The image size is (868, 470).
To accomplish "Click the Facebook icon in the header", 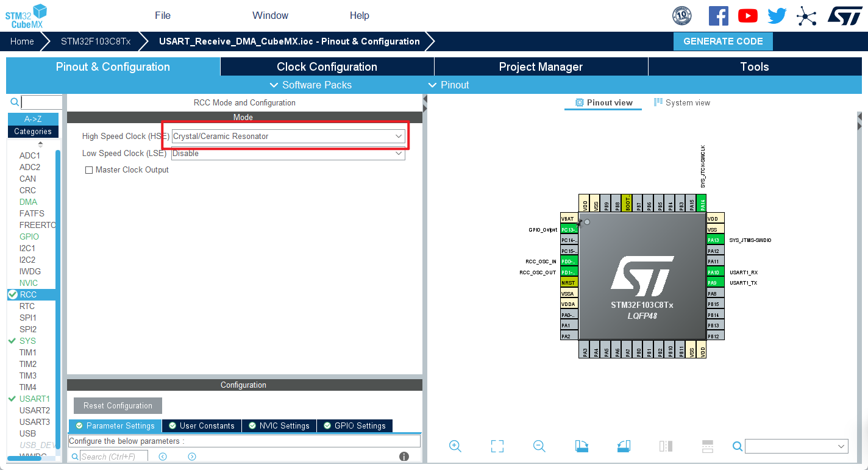I will click(x=719, y=16).
